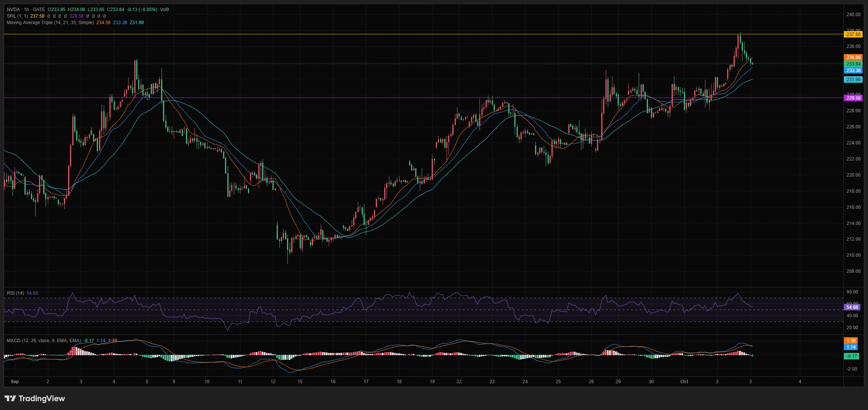
Task: Click the Oct label on time axis
Action: [684, 382]
